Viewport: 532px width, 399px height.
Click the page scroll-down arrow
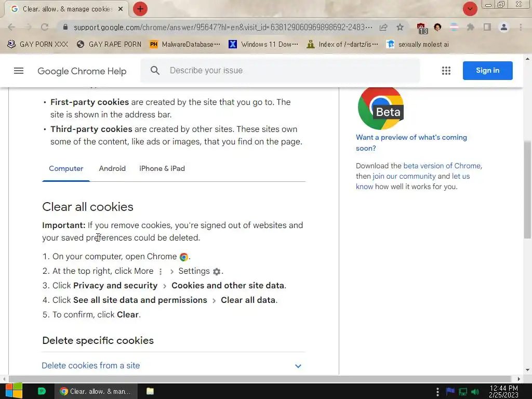(527, 370)
